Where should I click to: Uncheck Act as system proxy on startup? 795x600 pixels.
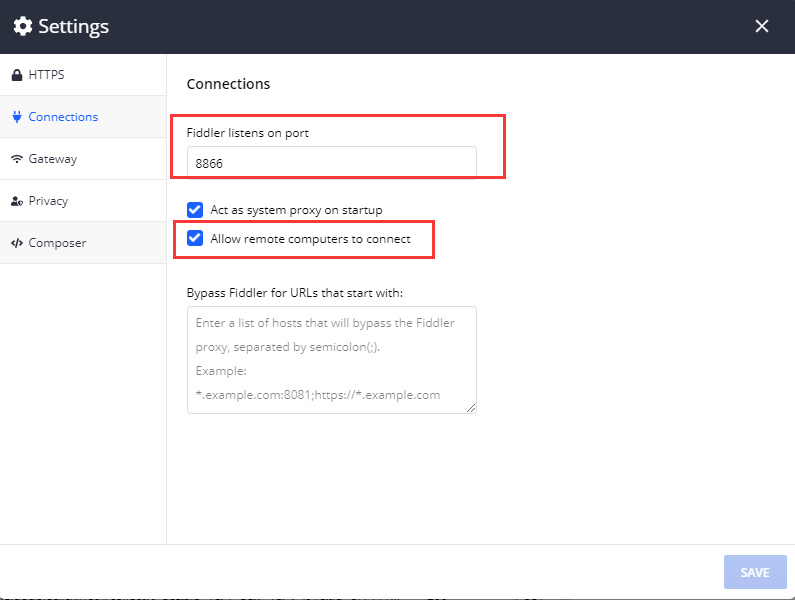[x=195, y=210]
